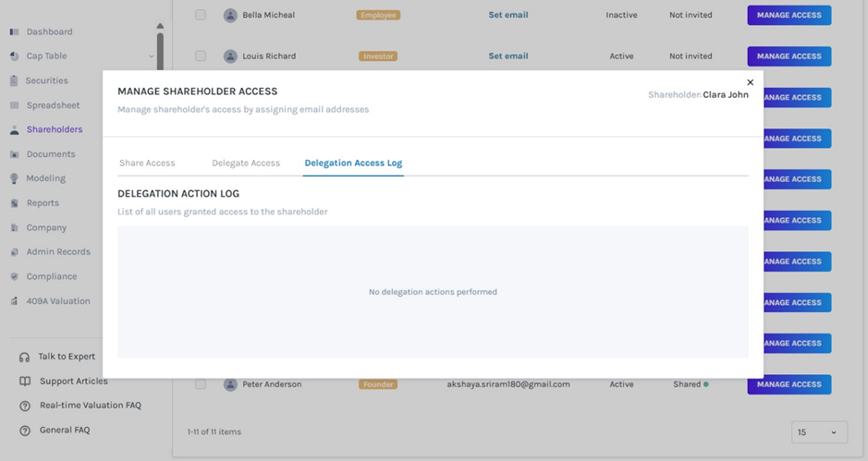Open General FAQ link
Image resolution: width=868 pixels, height=461 pixels.
pos(64,430)
